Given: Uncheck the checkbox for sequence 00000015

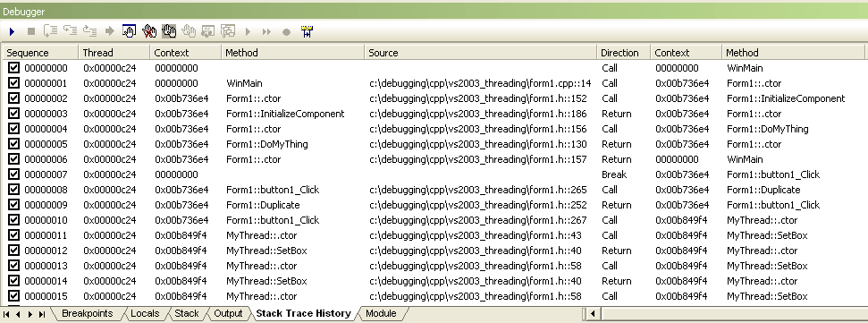Looking at the screenshot, I should coord(13,296).
